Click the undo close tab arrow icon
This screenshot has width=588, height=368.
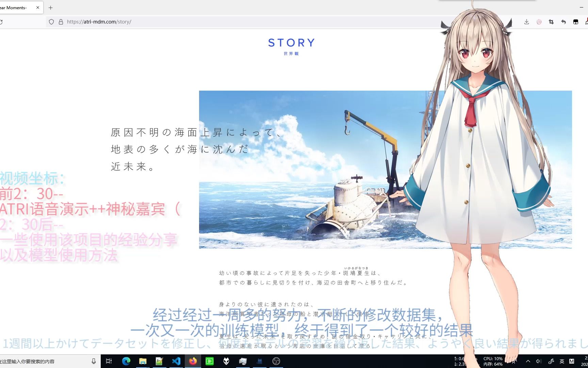tap(563, 22)
